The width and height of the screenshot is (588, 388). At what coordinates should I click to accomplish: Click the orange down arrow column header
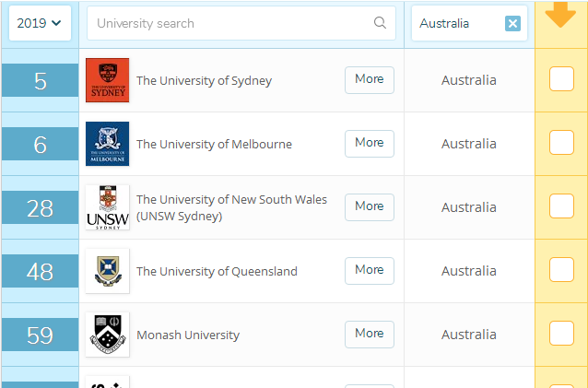point(560,17)
